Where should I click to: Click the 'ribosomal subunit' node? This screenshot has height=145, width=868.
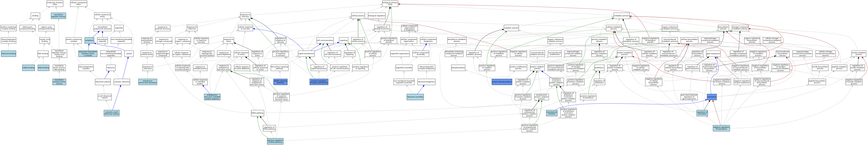[x=103, y=82]
